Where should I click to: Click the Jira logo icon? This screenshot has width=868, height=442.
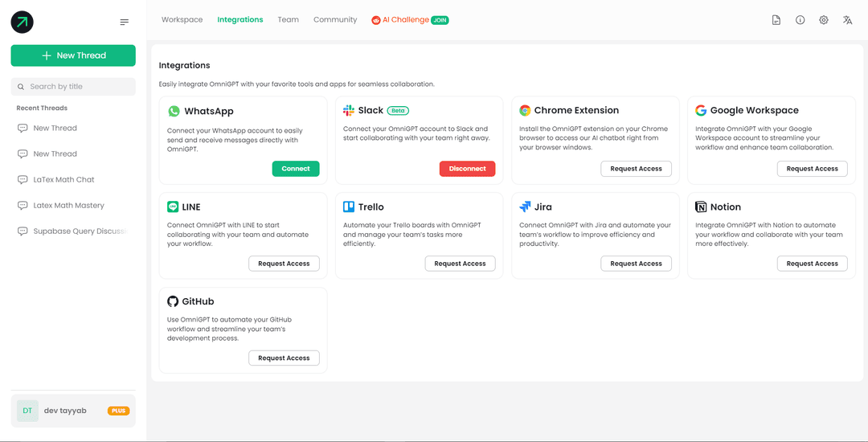point(525,207)
